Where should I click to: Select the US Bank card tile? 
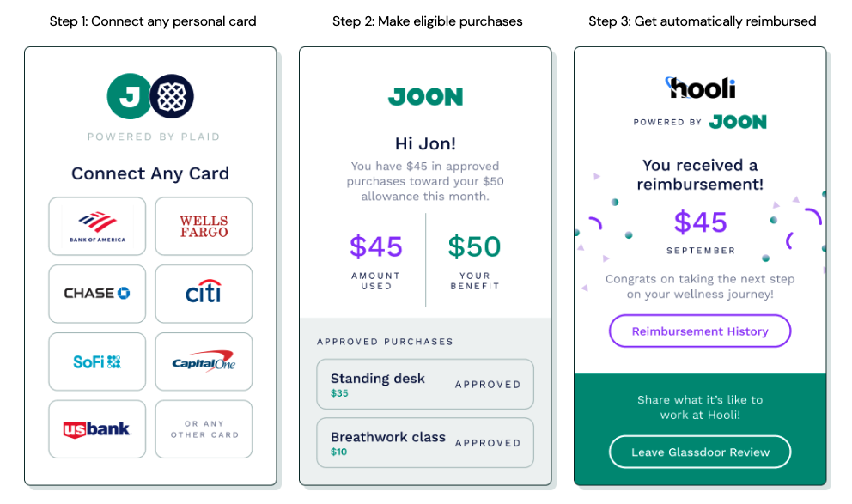tap(97, 429)
